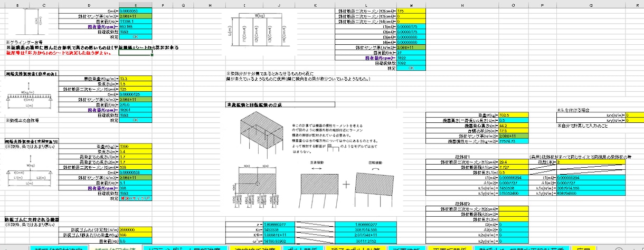Viewport: 644px width, 250px height.
Task: Click the cell showing 308
Action: 136,188
